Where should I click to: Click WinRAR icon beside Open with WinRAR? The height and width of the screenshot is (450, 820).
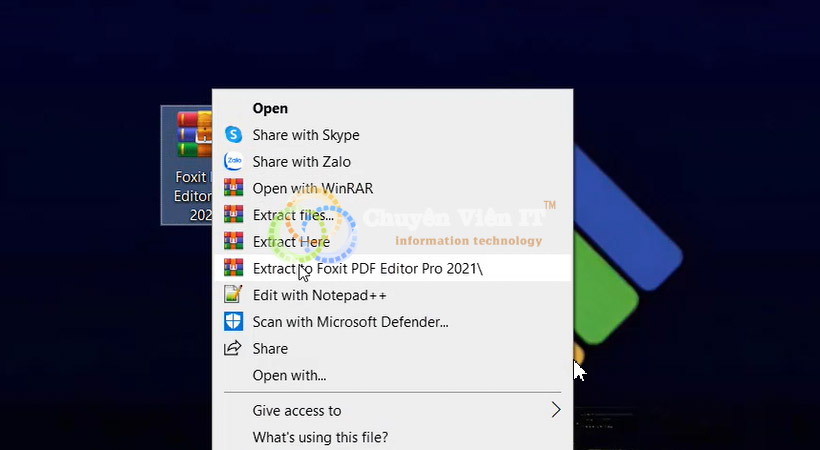pos(233,188)
